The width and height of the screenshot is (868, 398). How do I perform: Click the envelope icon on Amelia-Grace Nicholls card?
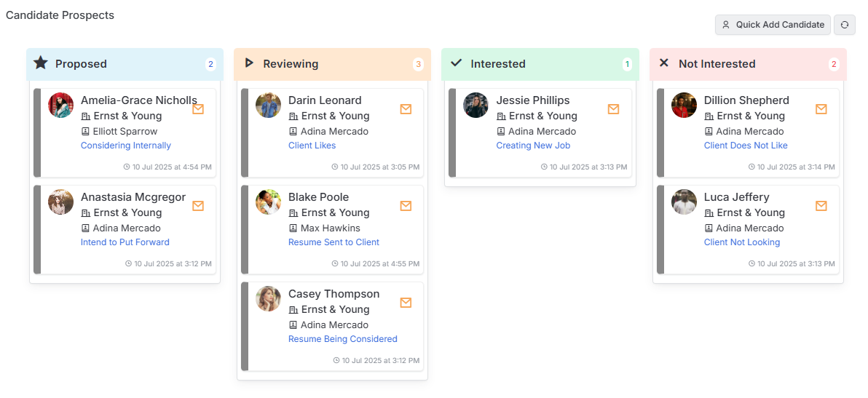[198, 109]
